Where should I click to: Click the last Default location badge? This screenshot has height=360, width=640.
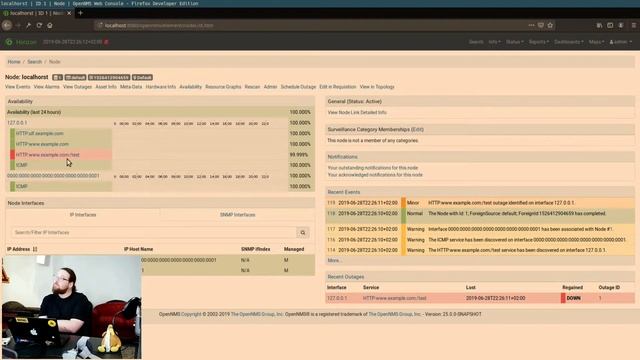click(x=142, y=78)
